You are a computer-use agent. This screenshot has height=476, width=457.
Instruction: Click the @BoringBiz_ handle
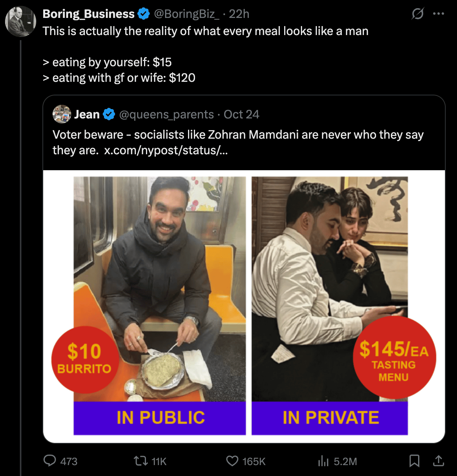coord(186,14)
